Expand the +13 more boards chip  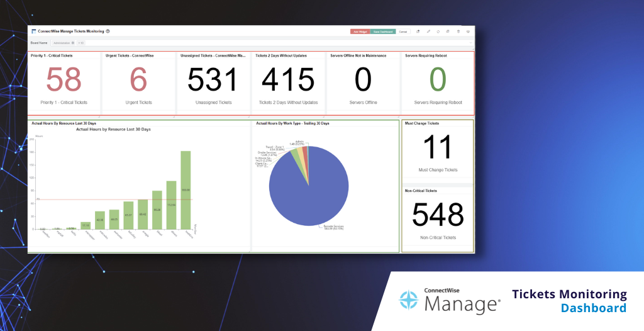click(x=80, y=43)
